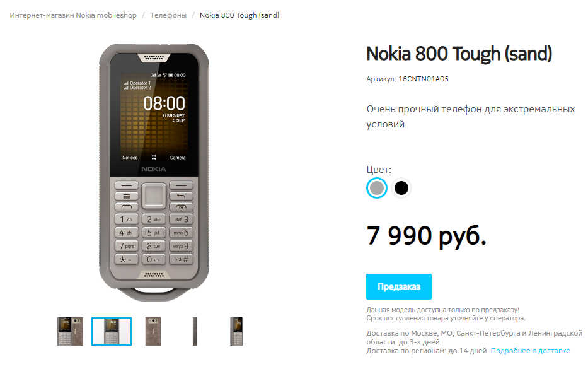
Task: Click the 08:00 clock on phone display
Action: (x=164, y=103)
